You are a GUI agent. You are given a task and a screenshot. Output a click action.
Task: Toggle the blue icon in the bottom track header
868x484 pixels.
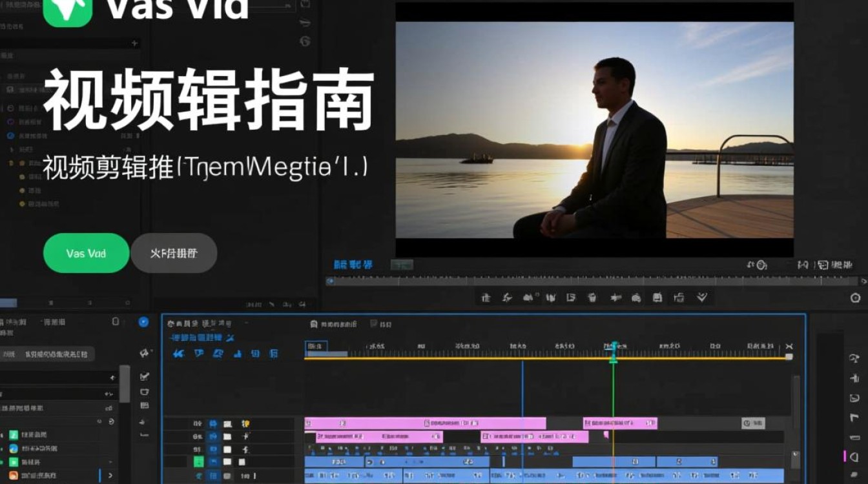click(212, 476)
